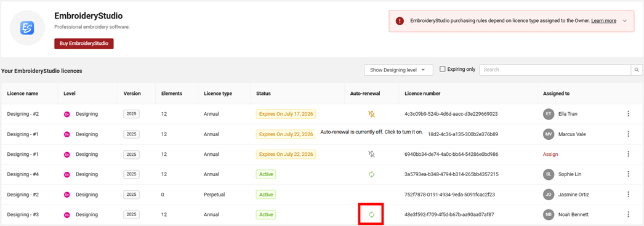Enable auto-renewal for Ella Tran's licence
Viewport: 644px width, 226px height.
tap(372, 114)
